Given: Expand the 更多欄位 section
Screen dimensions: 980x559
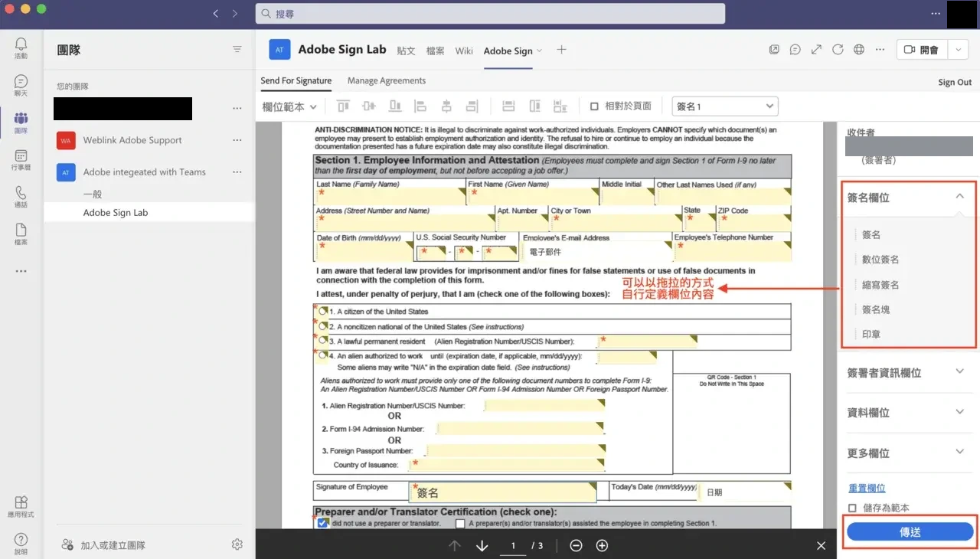Looking at the screenshot, I should pyautogui.click(x=959, y=453).
